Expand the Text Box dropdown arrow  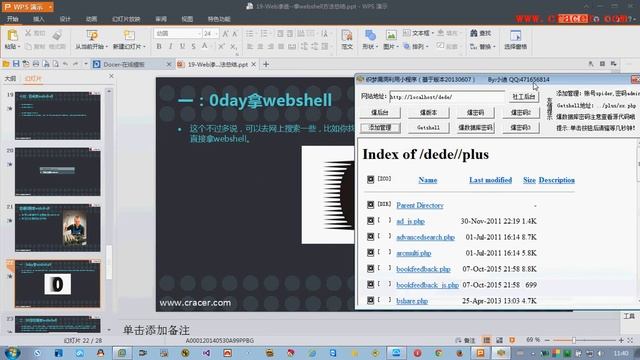point(433,33)
